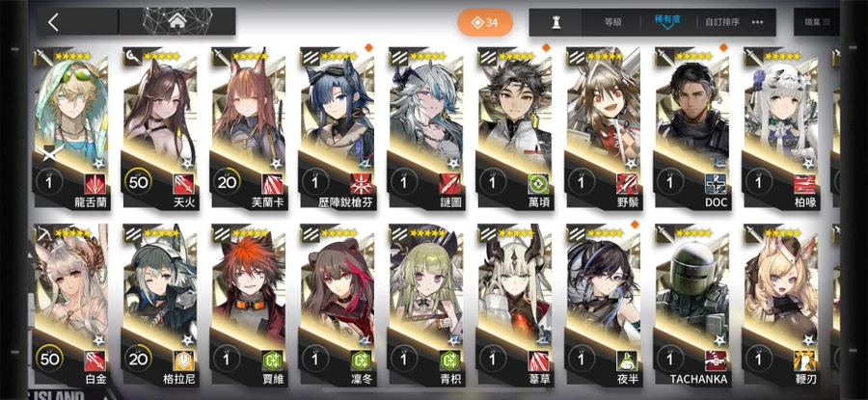
Task: Tap the orange 34 counter badge
Action: [485, 23]
